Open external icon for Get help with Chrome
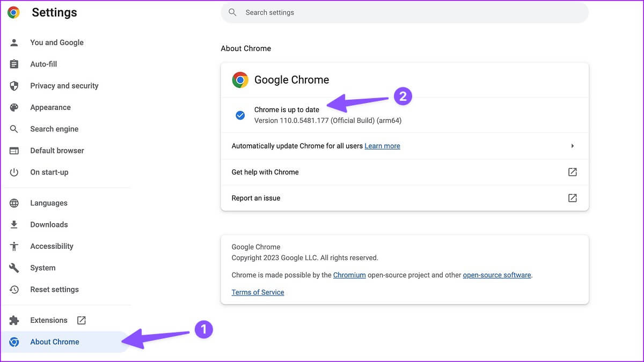644x362 pixels. [x=573, y=172]
